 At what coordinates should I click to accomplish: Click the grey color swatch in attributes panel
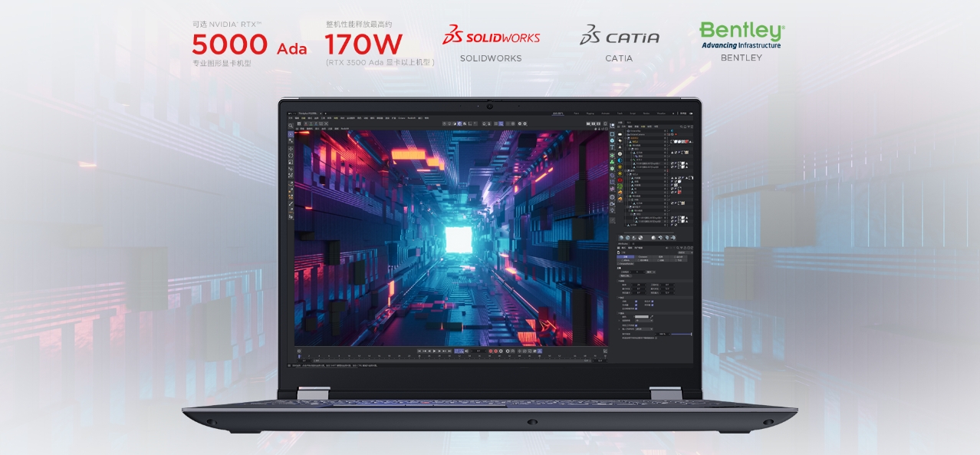[642, 317]
